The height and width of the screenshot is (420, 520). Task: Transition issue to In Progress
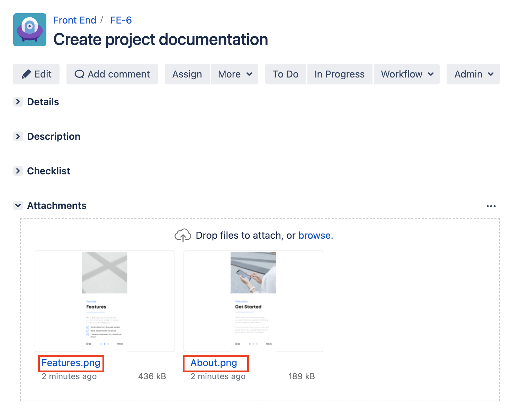tap(340, 74)
